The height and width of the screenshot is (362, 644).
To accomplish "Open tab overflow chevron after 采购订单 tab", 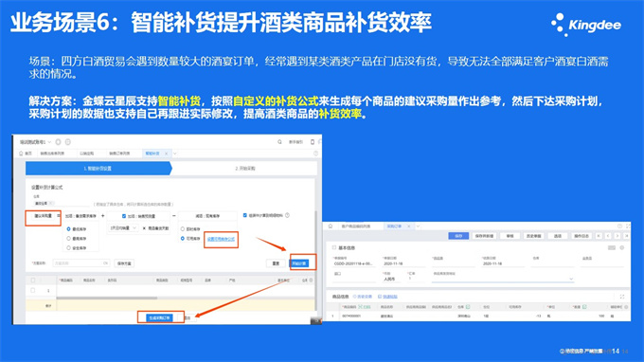I will pyautogui.click(x=418, y=226).
